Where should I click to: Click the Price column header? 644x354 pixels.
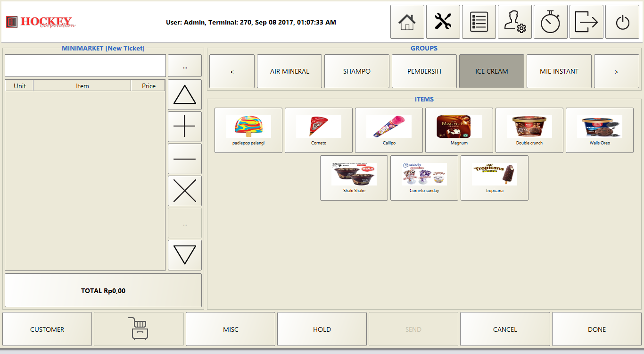149,85
